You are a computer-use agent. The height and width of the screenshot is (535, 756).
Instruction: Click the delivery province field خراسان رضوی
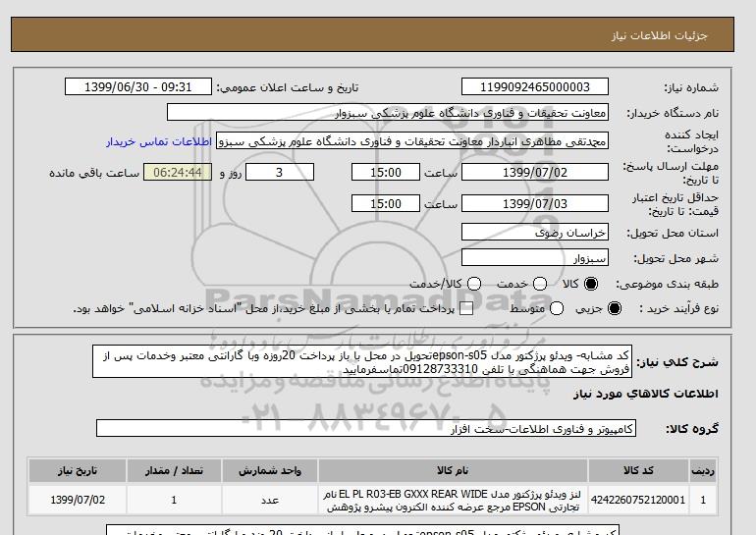pos(535,233)
